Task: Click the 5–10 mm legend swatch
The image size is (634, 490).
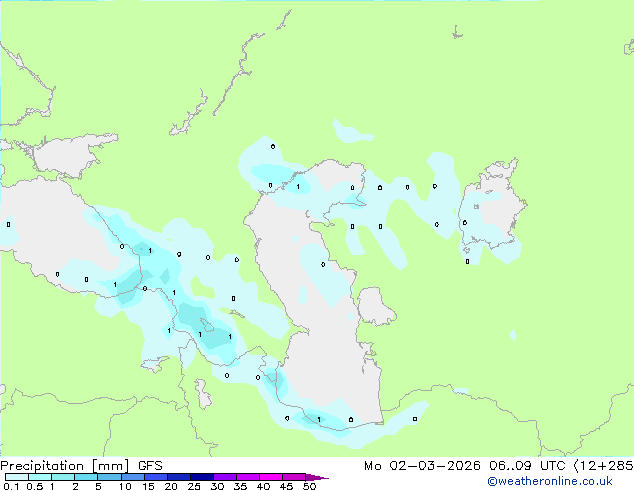Action: pyautogui.click(x=109, y=477)
